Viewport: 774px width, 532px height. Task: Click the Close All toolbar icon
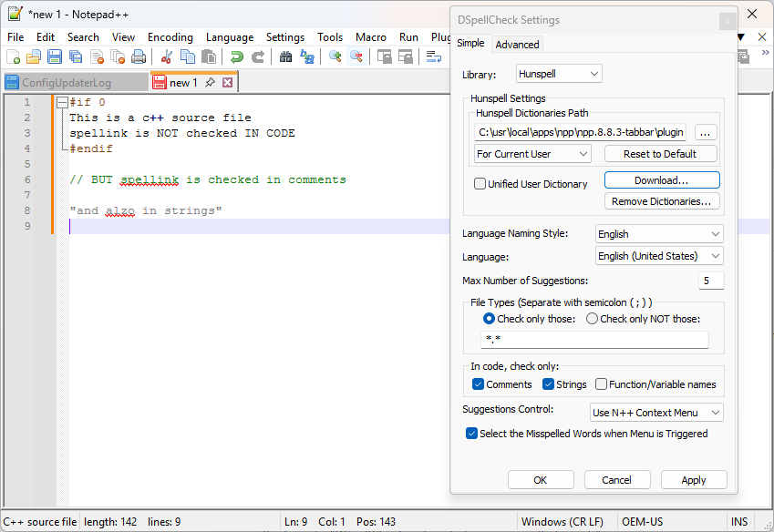[x=118, y=57]
